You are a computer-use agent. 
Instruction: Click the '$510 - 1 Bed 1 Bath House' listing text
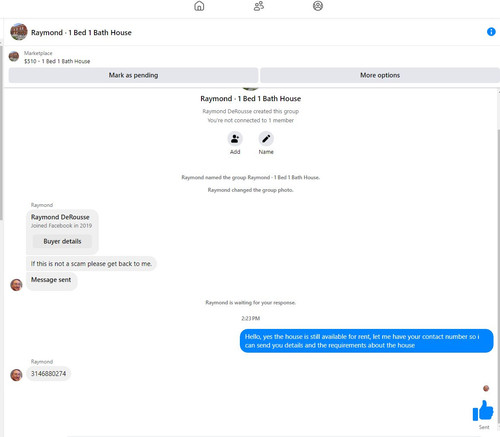57,61
